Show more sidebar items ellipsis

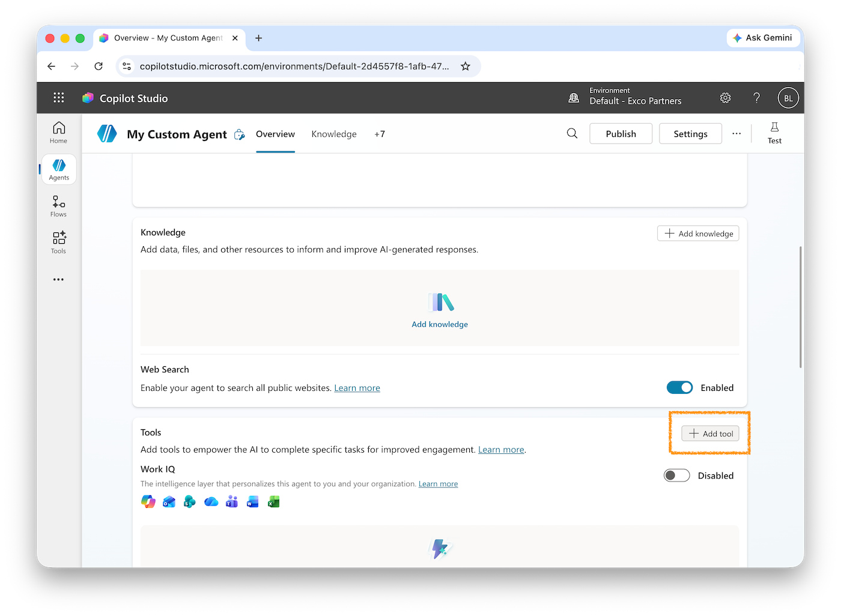click(x=58, y=279)
